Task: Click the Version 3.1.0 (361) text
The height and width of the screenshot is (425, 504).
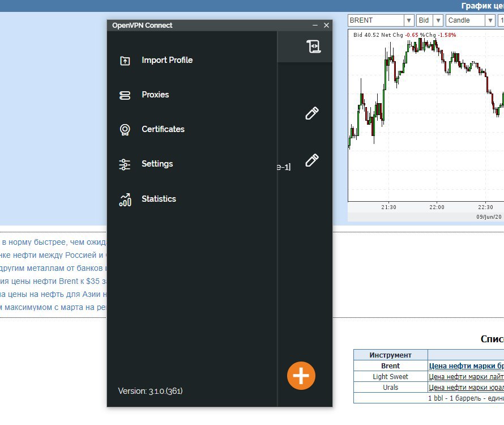Action: click(150, 391)
